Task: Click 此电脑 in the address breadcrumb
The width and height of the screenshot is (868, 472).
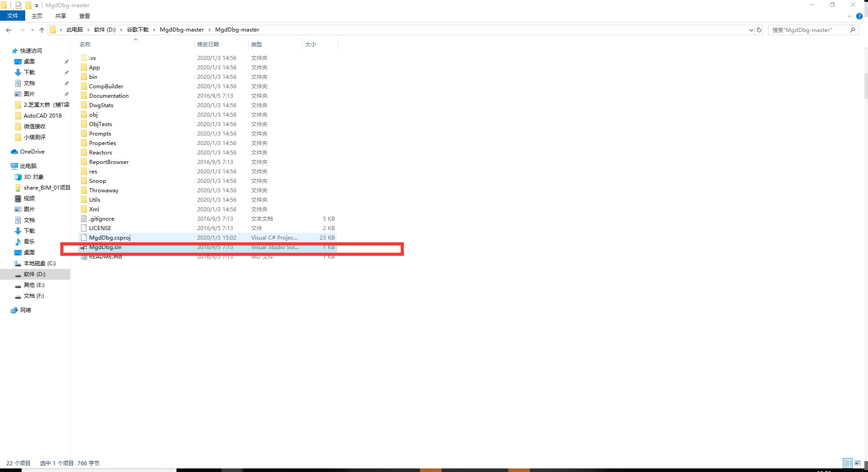Action: coord(75,30)
